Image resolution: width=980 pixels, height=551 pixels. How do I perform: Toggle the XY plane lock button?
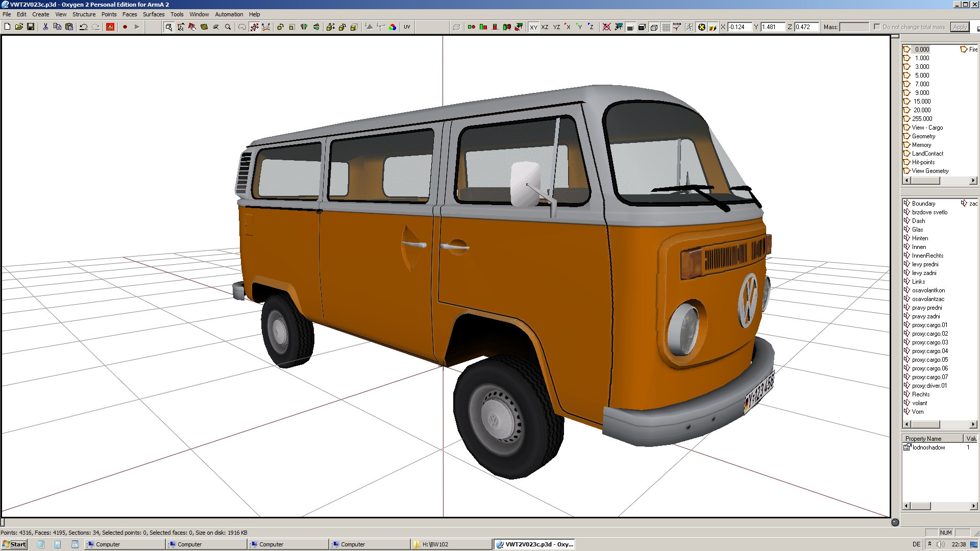tap(533, 27)
